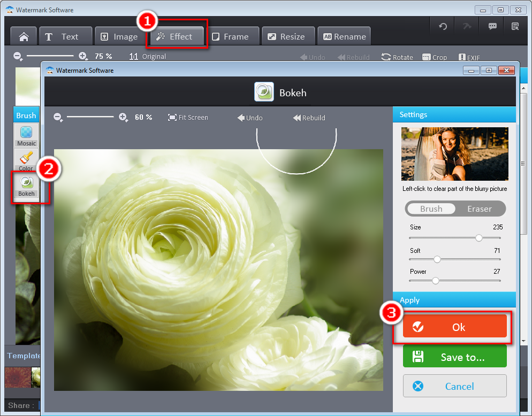This screenshot has height=416, width=532.
Task: Click the Soft value '71'
Action: click(497, 251)
